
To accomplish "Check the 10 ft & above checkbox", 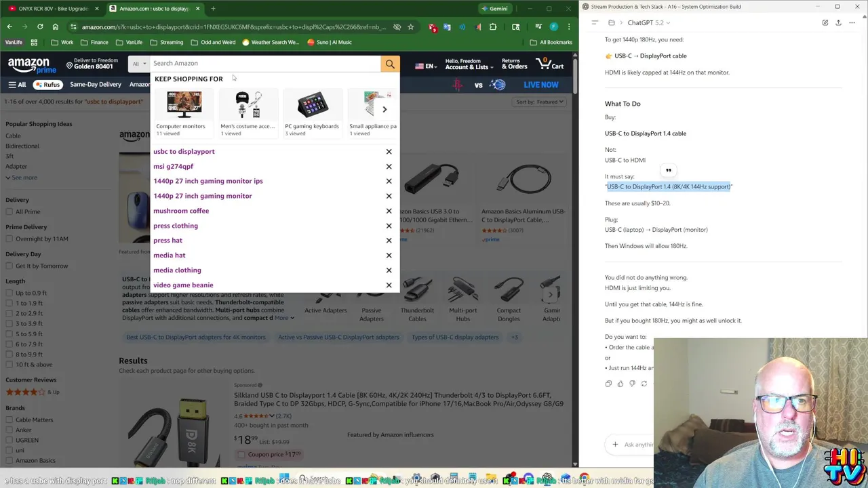I will [x=9, y=365].
